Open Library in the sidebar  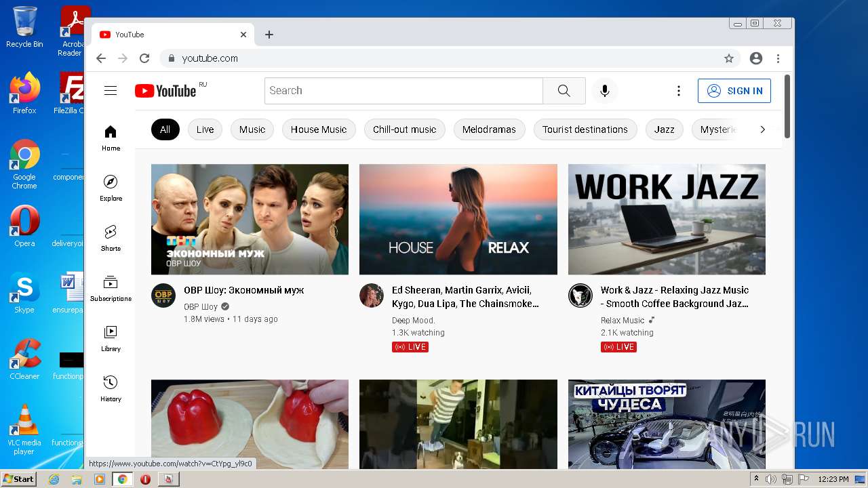tap(111, 338)
